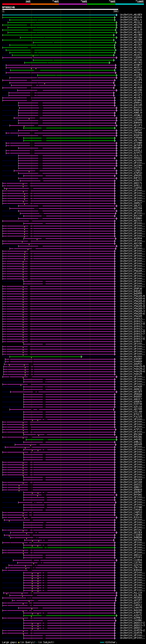This screenshot has width=146, height=644.
Task: Open hit UniRef100_Q9LLJ1
Action: pos(131,20)
